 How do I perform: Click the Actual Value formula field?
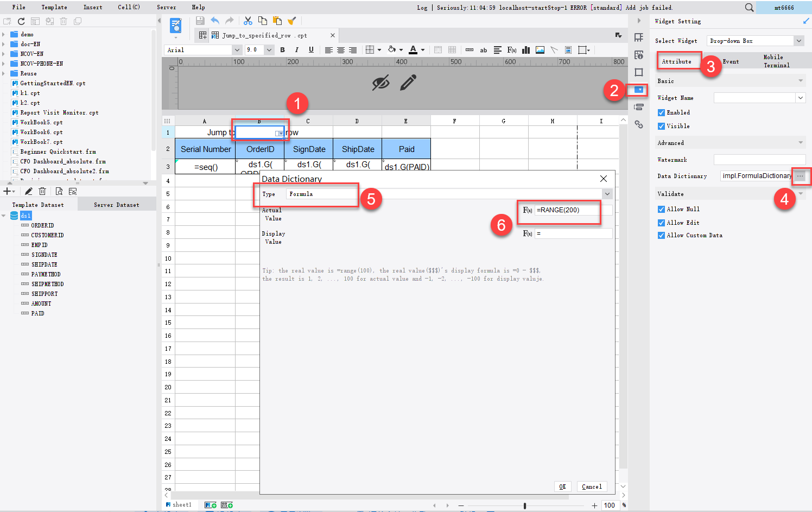pos(573,210)
